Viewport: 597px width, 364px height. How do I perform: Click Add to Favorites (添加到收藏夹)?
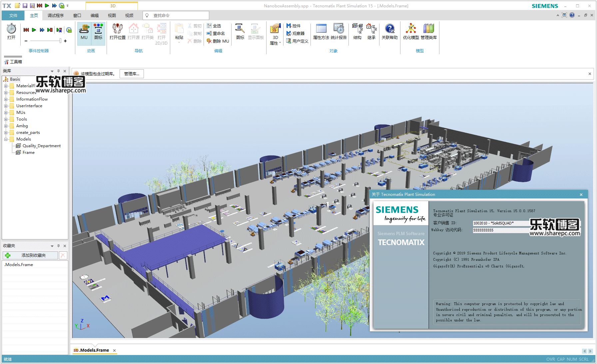(x=30, y=255)
